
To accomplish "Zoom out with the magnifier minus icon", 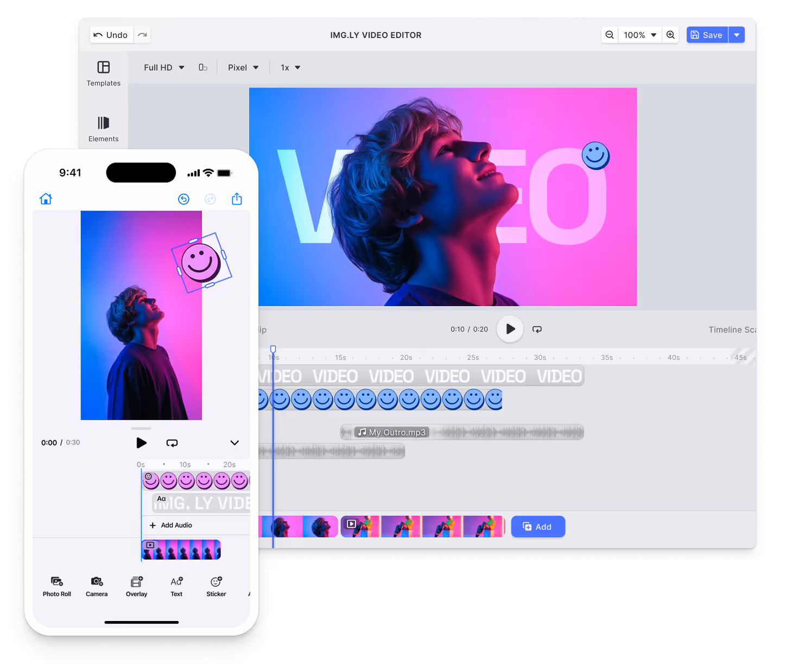I will tap(610, 35).
